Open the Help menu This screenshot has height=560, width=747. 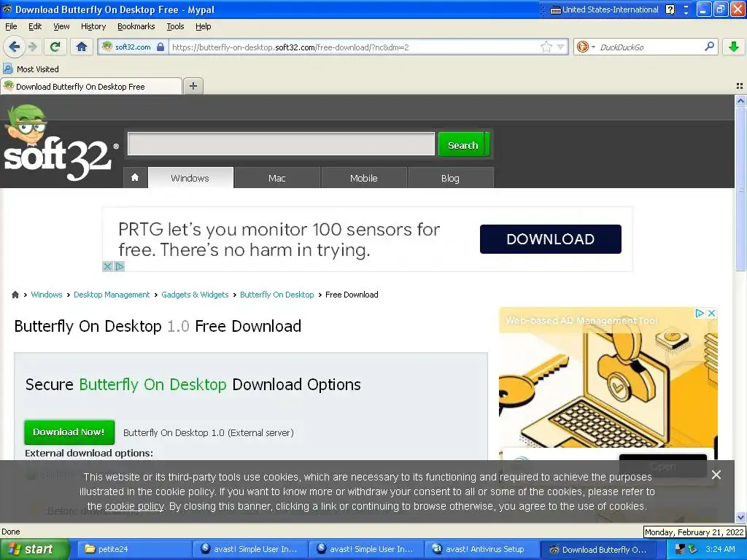click(x=204, y=26)
